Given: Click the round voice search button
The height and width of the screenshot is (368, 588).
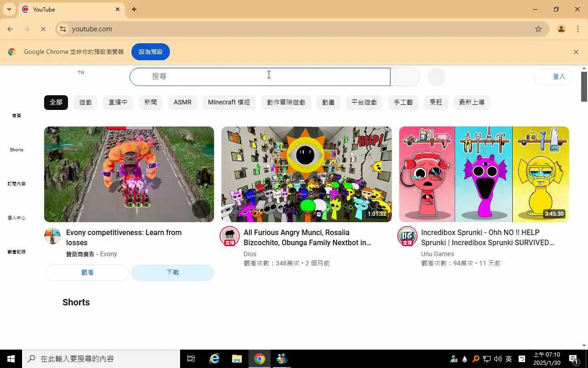Looking at the screenshot, I should click(436, 76).
